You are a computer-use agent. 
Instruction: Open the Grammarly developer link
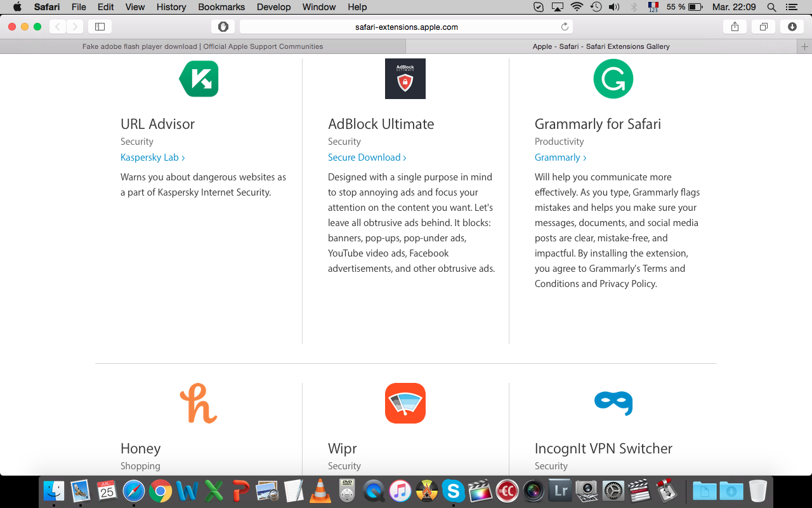561,157
